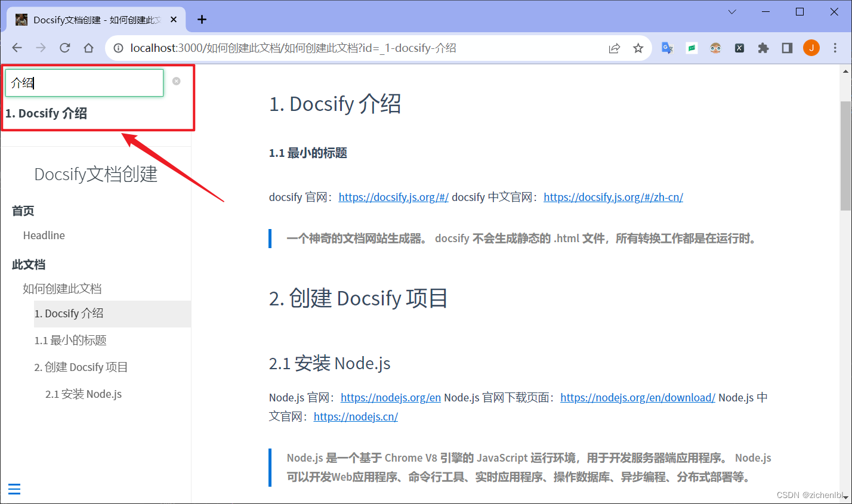
Task: Share this page from the address bar
Action: [614, 48]
